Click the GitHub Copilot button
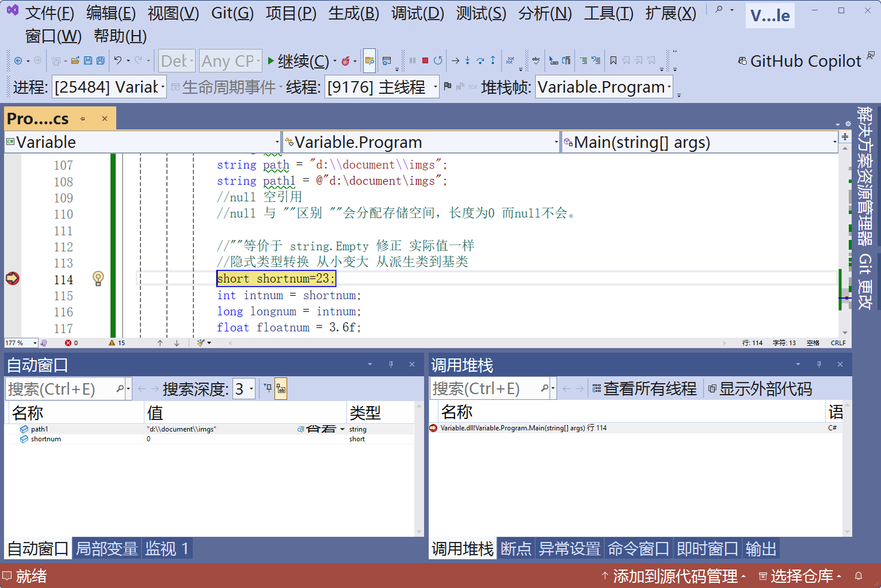Viewport: 881px width, 588px height. click(x=799, y=61)
